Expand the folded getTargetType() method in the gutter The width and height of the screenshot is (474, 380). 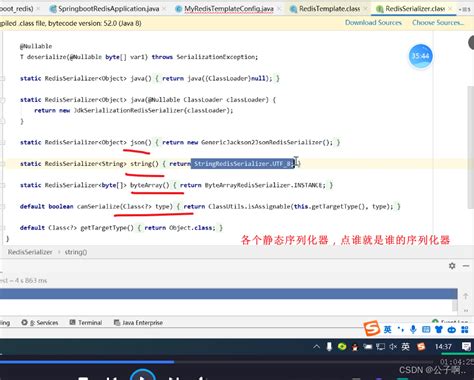(x=3, y=228)
